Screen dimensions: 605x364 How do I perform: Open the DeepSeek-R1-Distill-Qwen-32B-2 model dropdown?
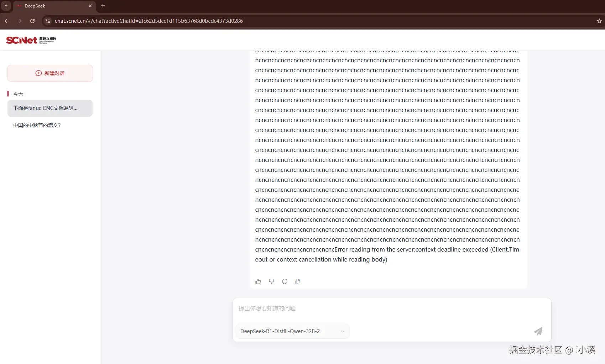(x=292, y=331)
